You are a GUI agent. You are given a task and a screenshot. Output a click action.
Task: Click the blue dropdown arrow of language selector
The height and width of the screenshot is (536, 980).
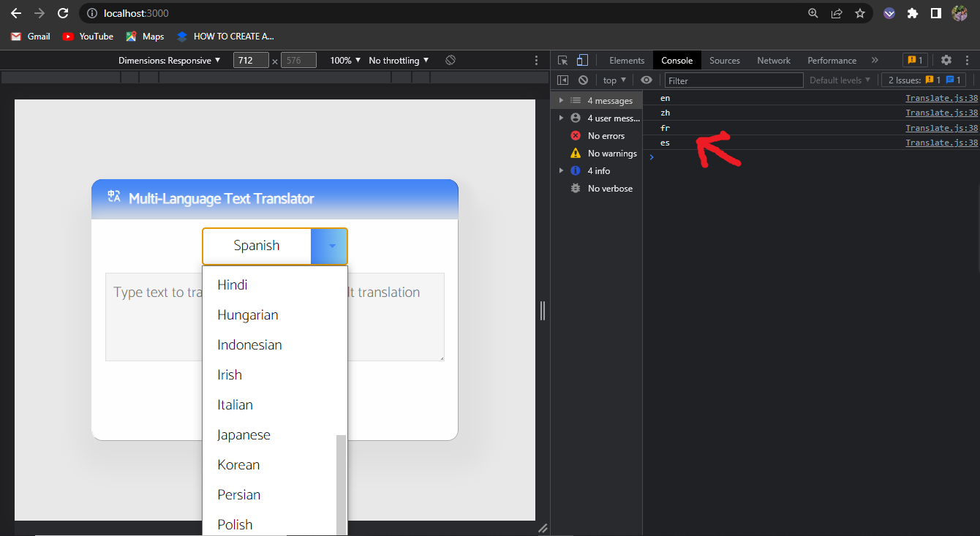329,246
